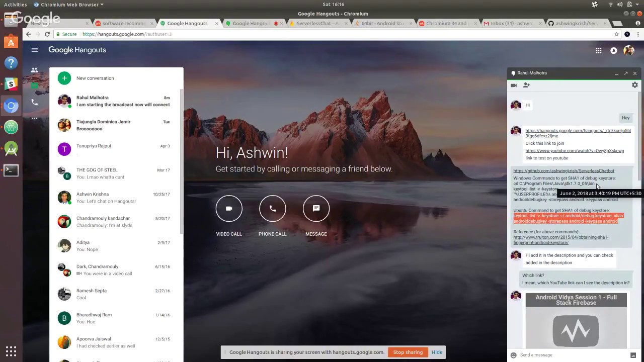Open the Google account avatar menu
The image size is (644, 362).
coord(629,50)
